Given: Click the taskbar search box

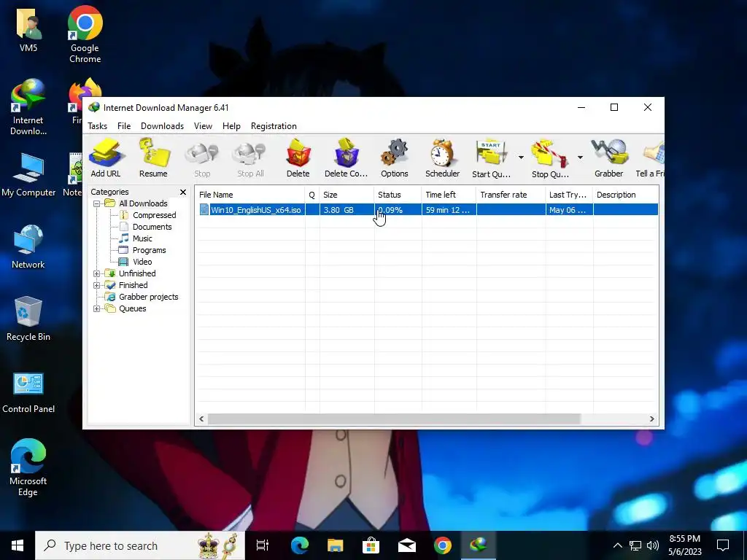Looking at the screenshot, I should 140,545.
